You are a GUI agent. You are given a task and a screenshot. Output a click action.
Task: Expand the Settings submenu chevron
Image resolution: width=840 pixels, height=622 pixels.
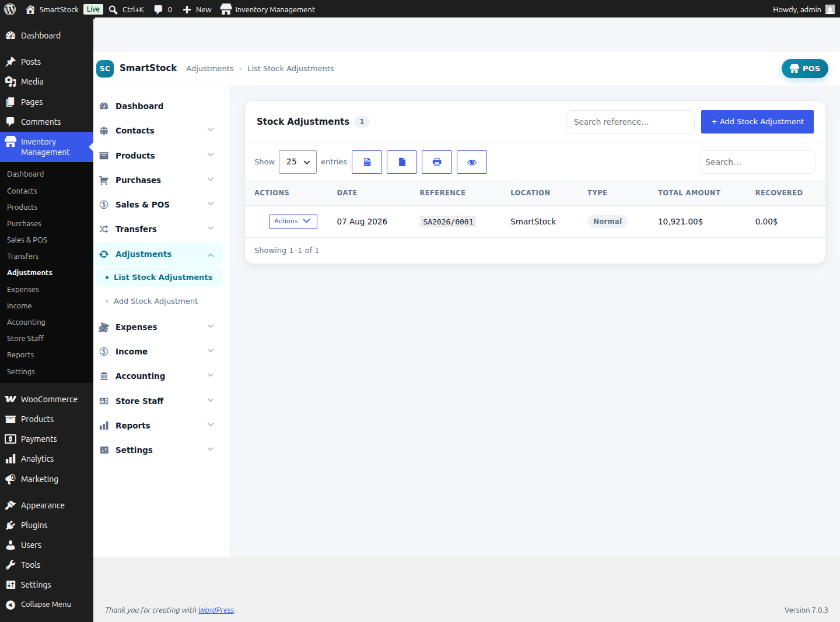coord(211,449)
